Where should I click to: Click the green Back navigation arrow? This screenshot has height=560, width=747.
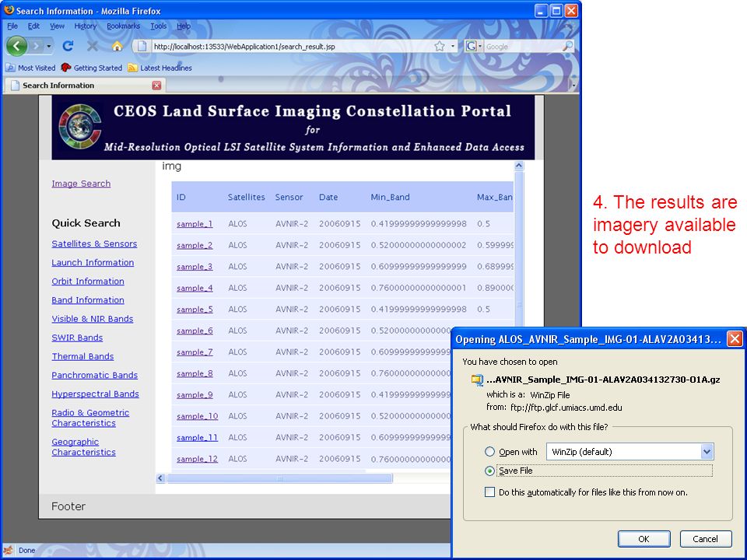coord(16,46)
